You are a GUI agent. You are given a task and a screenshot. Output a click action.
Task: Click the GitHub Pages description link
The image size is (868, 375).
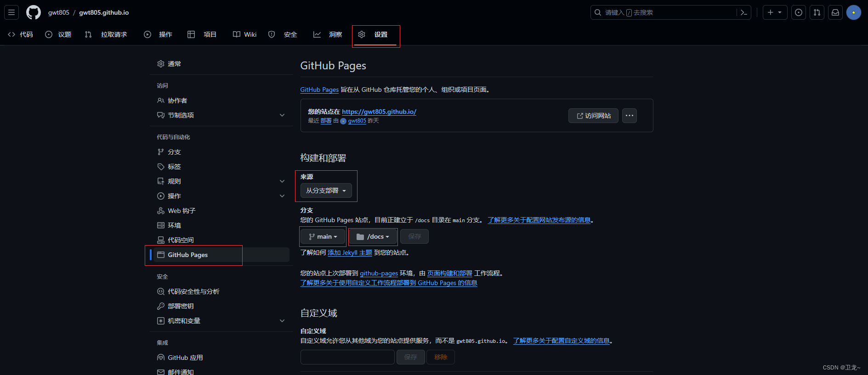coord(319,90)
